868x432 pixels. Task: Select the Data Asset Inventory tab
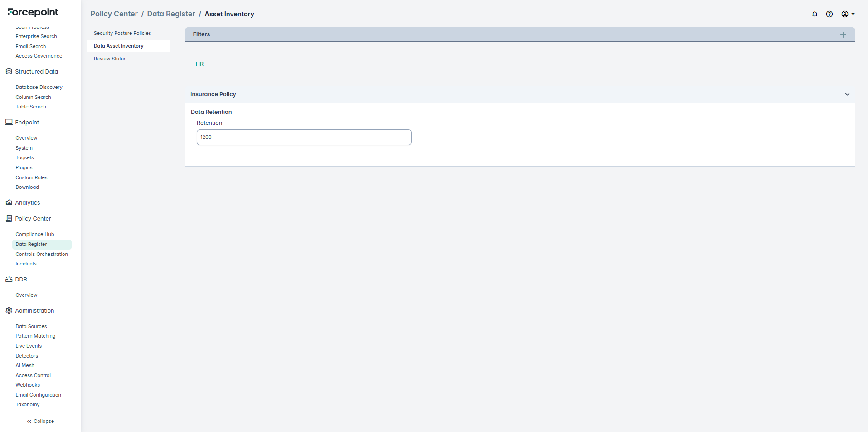(119, 46)
